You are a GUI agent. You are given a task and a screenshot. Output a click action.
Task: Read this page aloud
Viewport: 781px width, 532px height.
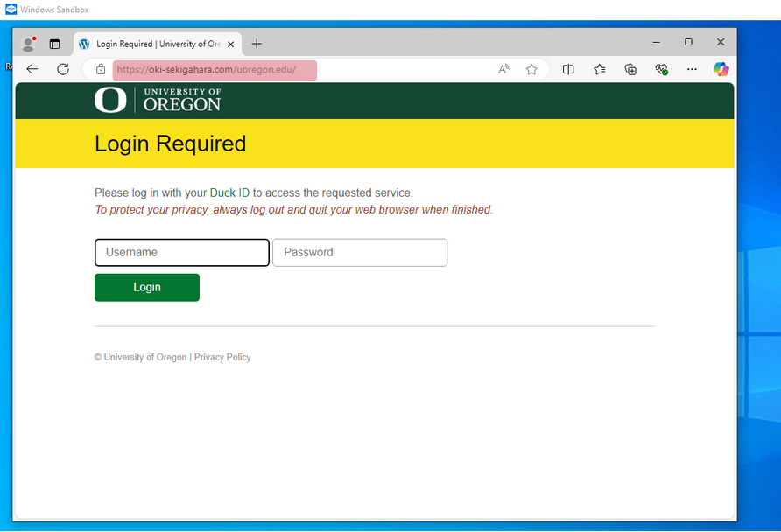coord(503,69)
